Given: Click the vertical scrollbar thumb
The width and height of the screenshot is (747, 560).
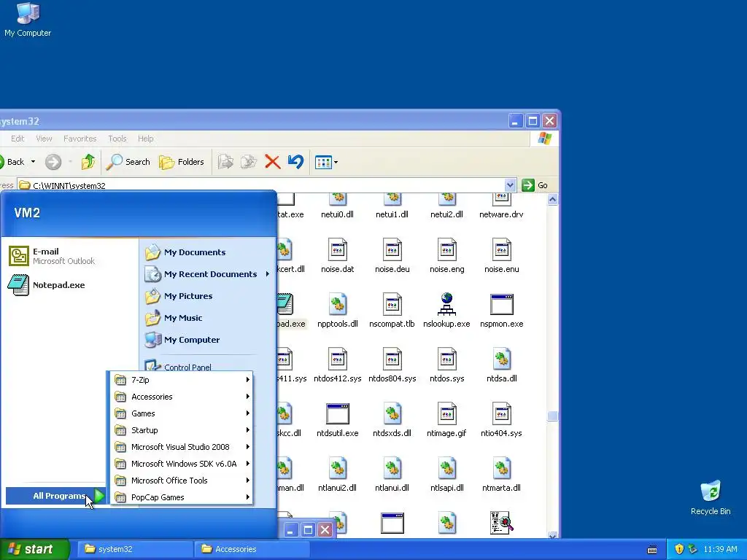Looking at the screenshot, I should click(x=553, y=416).
